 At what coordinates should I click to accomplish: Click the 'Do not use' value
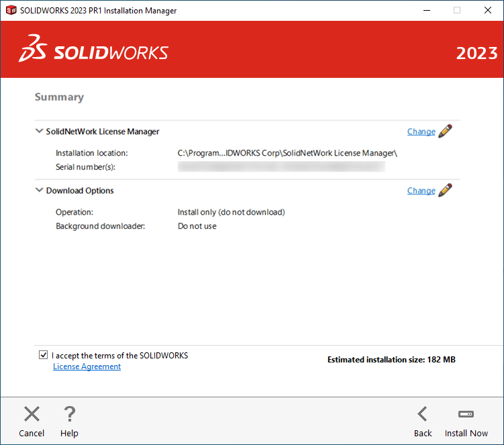coord(197,226)
